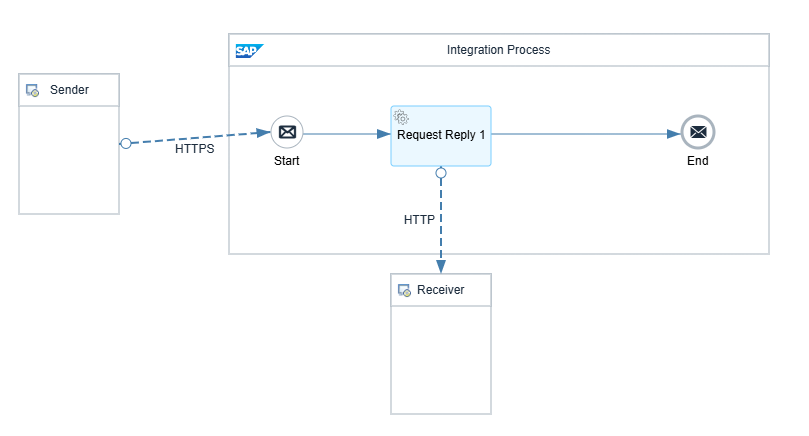This screenshot has width=809, height=436.
Task: Select the Receiver participant body
Action: 441,360
